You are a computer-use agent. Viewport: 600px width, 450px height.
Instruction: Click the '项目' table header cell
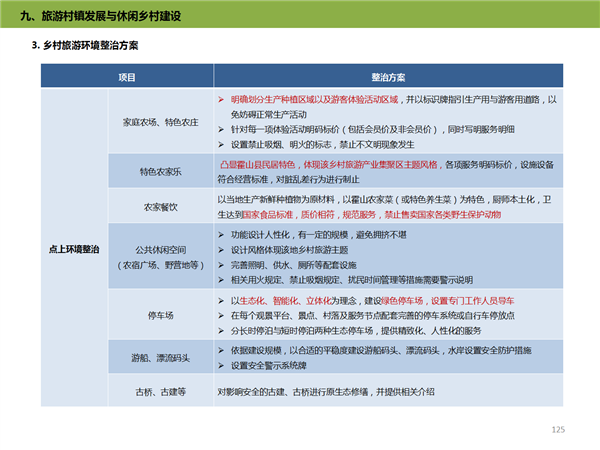[127, 77]
